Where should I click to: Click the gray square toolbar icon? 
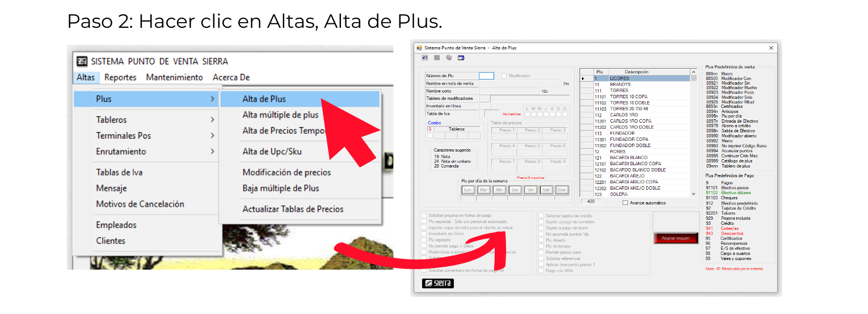pyautogui.click(x=437, y=57)
